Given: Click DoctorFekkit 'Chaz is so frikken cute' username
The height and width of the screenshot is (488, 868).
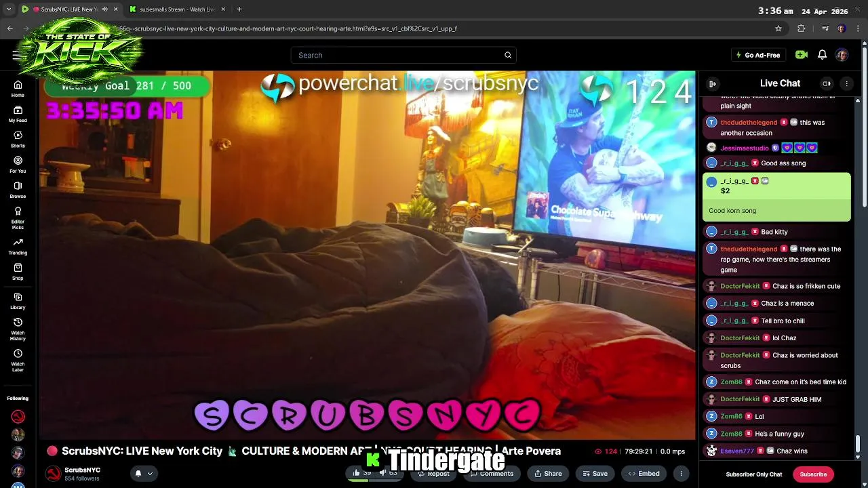Looking at the screenshot, I should [740, 286].
